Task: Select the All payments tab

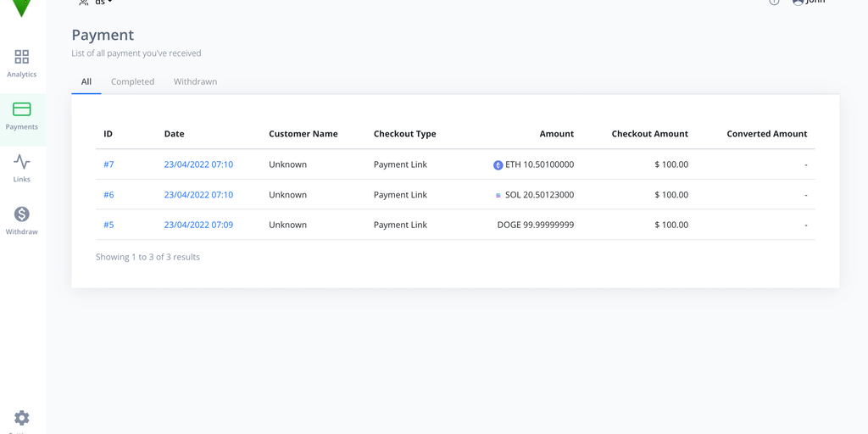Action: [86, 81]
